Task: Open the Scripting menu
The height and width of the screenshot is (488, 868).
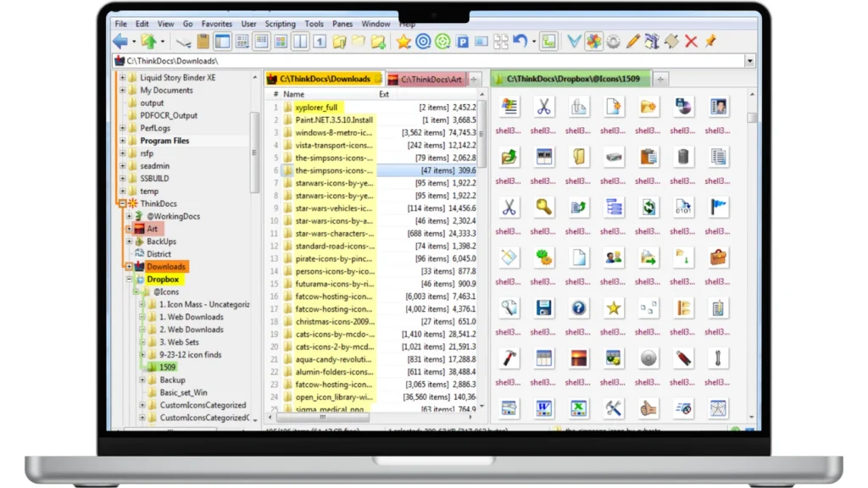Action: pos(280,24)
